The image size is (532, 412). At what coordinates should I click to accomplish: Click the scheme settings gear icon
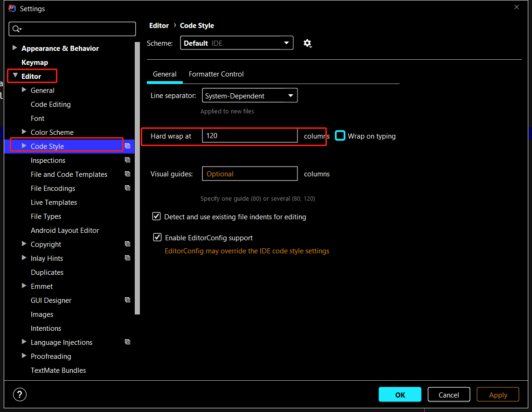pos(307,43)
